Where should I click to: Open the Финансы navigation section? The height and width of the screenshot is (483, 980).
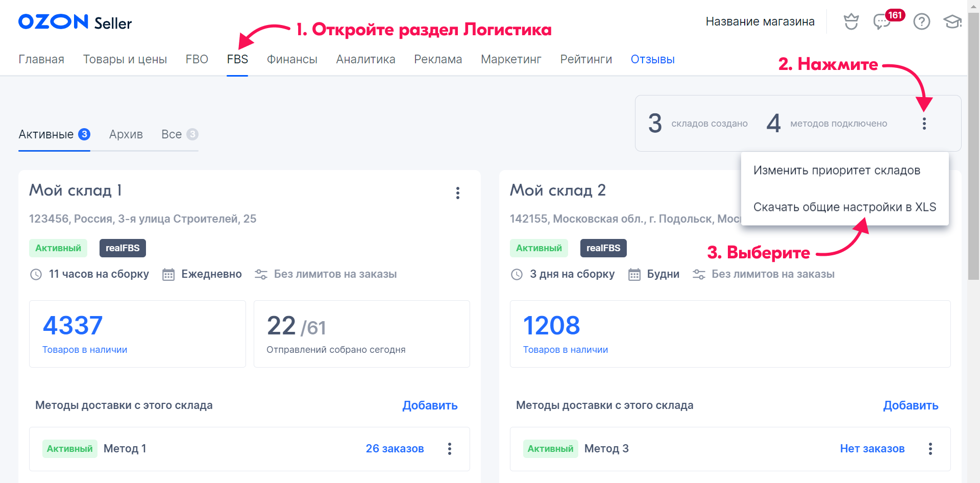click(292, 59)
